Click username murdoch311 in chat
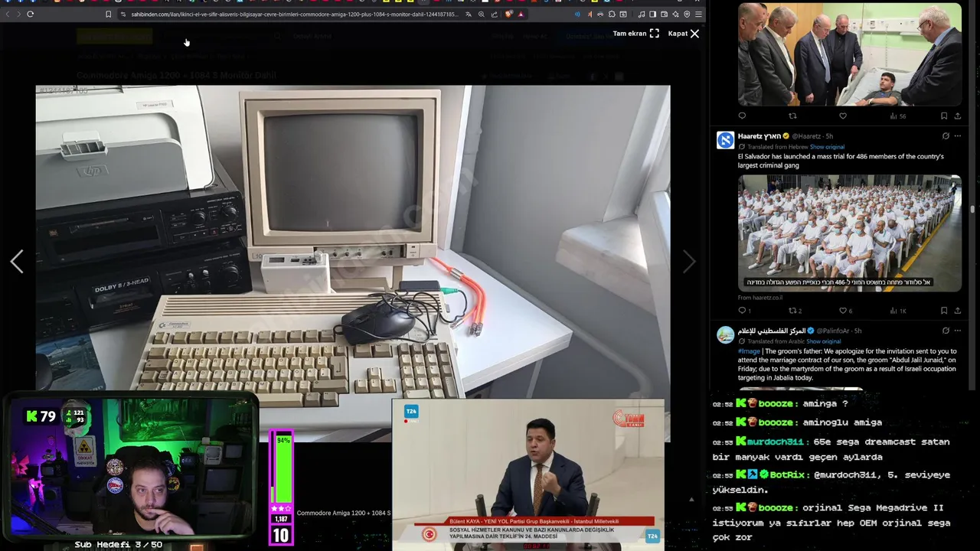This screenshot has height=551, width=980. click(x=776, y=442)
